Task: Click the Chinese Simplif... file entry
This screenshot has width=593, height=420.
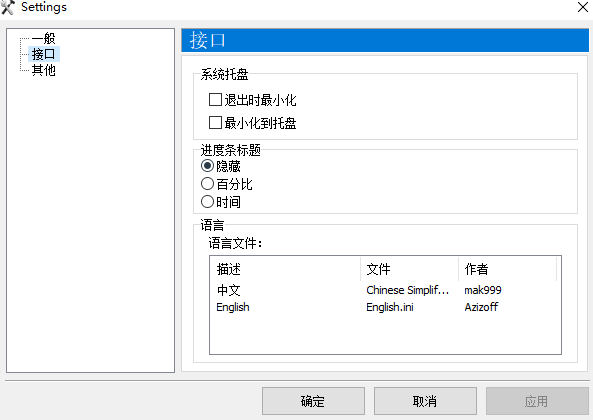Action: click(x=407, y=290)
